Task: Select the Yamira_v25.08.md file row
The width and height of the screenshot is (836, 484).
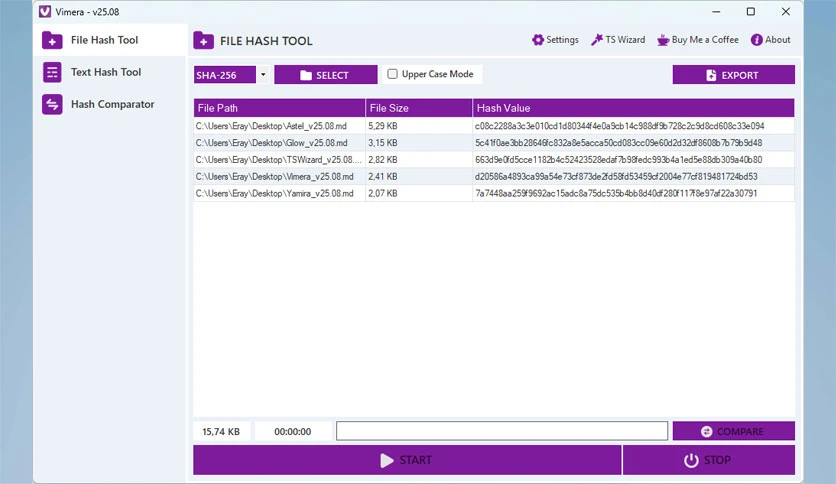Action: coord(494,193)
